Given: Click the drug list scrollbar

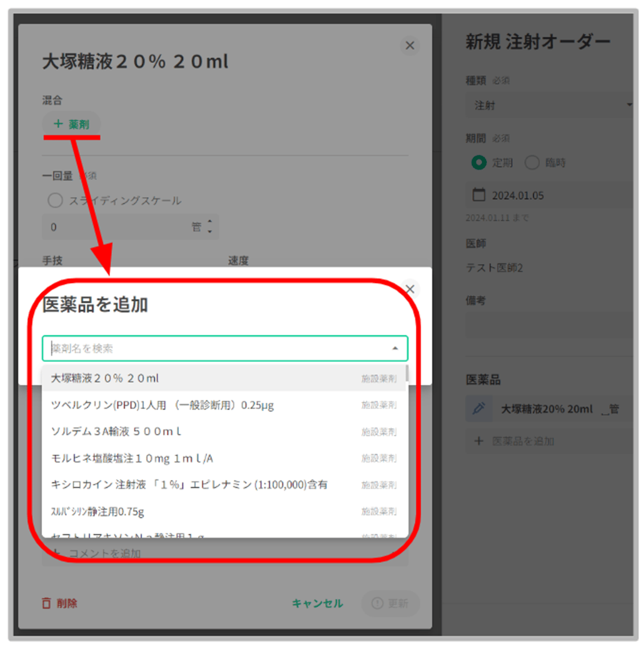Looking at the screenshot, I should [x=407, y=373].
